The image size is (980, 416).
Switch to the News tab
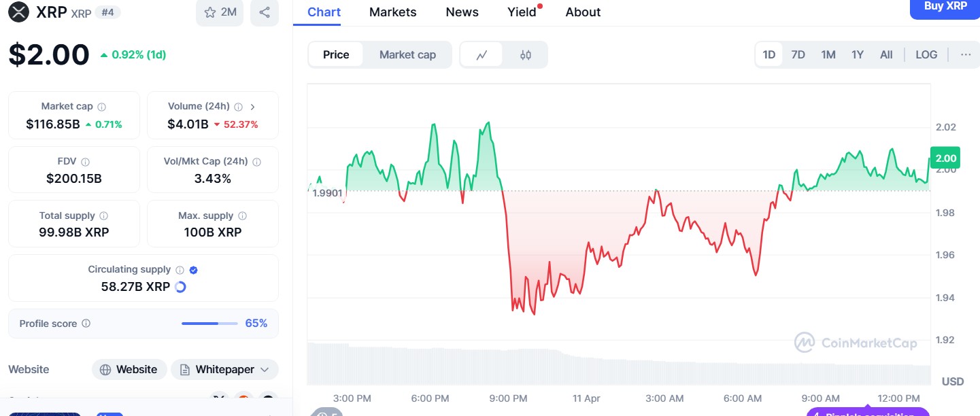pyautogui.click(x=462, y=12)
